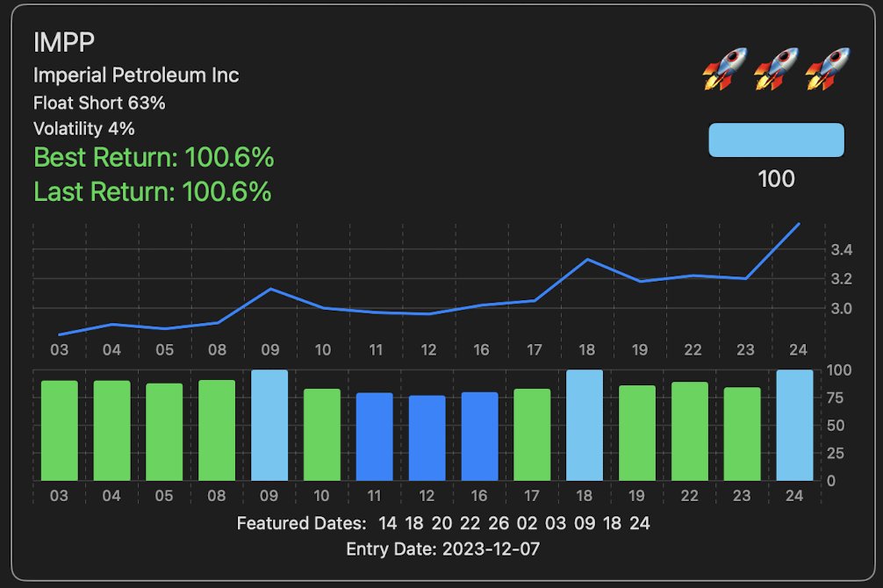Screen dimensions: 883x588
Task: Click the 22 label on price chart axis
Action: point(693,350)
